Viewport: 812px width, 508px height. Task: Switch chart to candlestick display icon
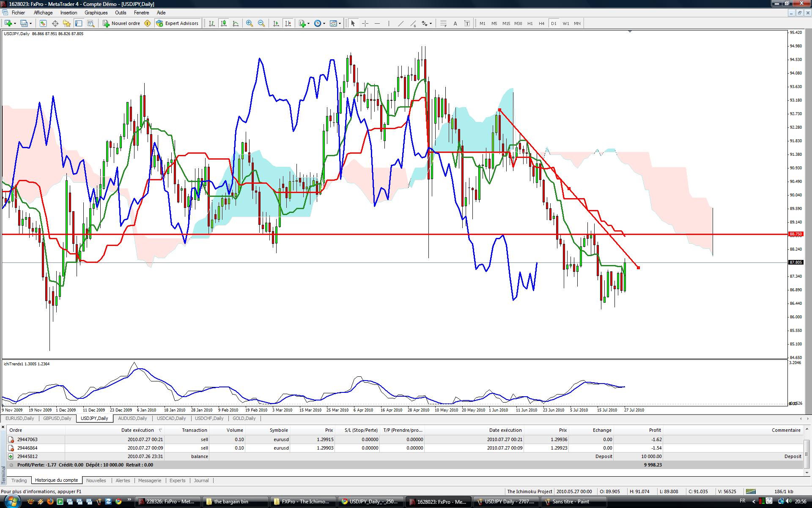[x=224, y=23]
